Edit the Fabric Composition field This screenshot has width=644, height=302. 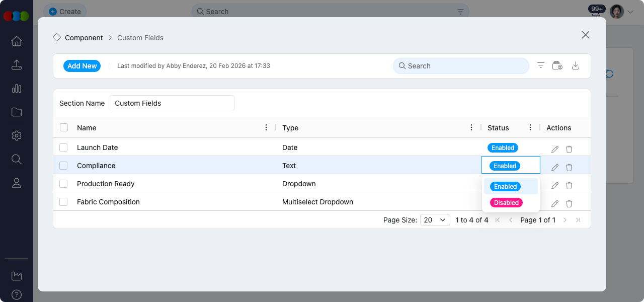(555, 204)
